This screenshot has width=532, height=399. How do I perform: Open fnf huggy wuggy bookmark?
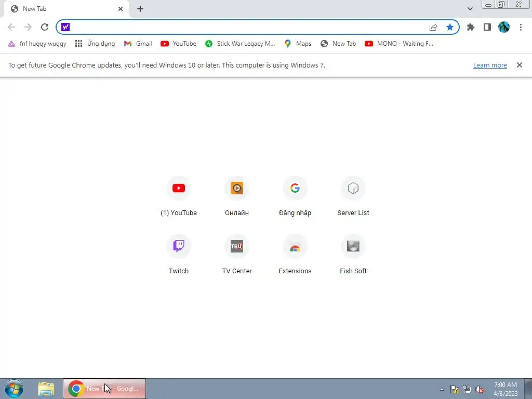pos(37,44)
